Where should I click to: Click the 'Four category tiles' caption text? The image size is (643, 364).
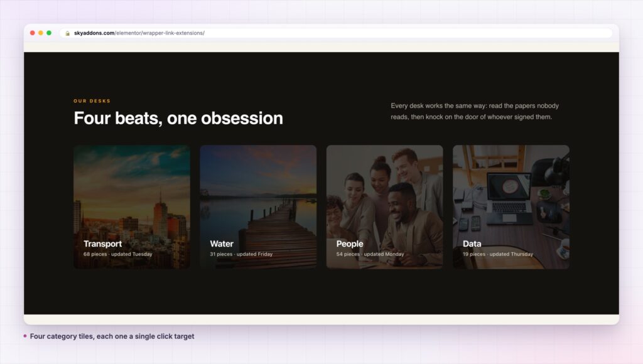(x=112, y=336)
